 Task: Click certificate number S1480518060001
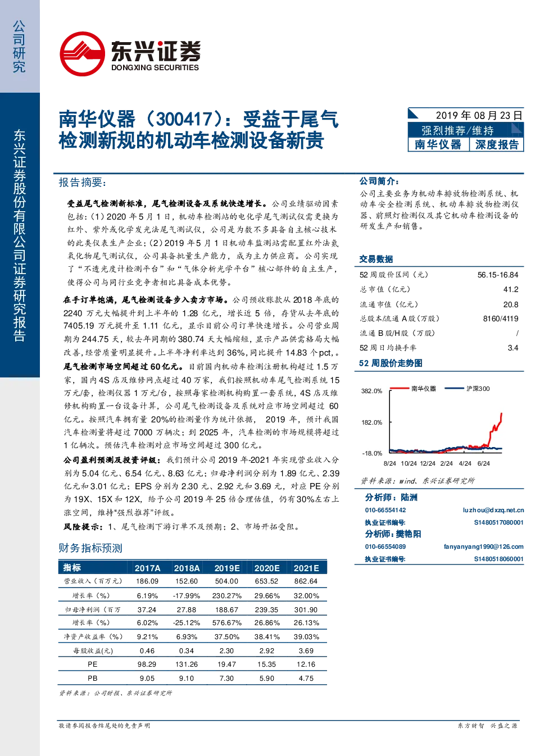(499, 559)
